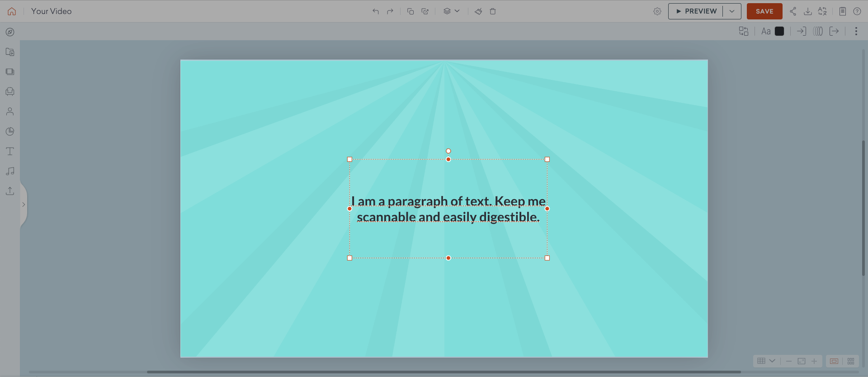Screen dimensions: 868x377
Task: Click the undo arrow
Action: click(x=375, y=11)
